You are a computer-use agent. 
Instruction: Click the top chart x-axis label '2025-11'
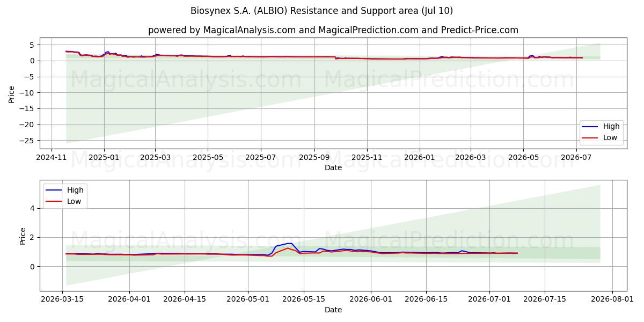(367, 158)
